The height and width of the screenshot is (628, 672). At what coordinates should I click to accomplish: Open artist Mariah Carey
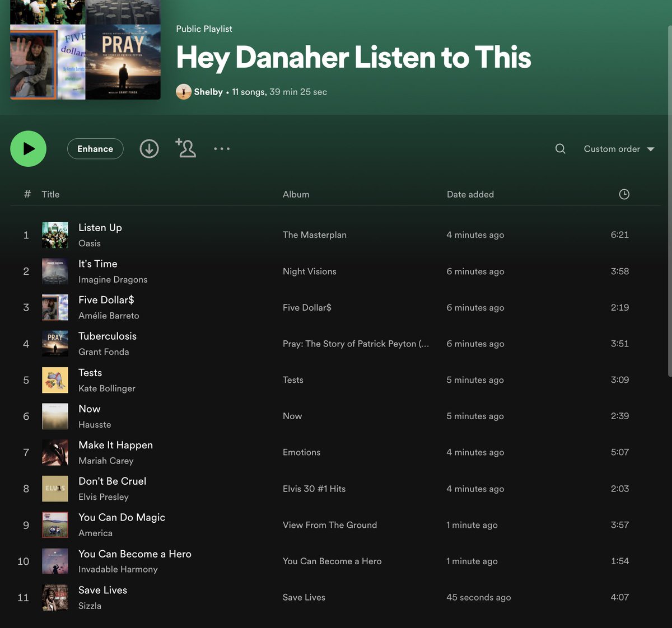click(x=106, y=461)
